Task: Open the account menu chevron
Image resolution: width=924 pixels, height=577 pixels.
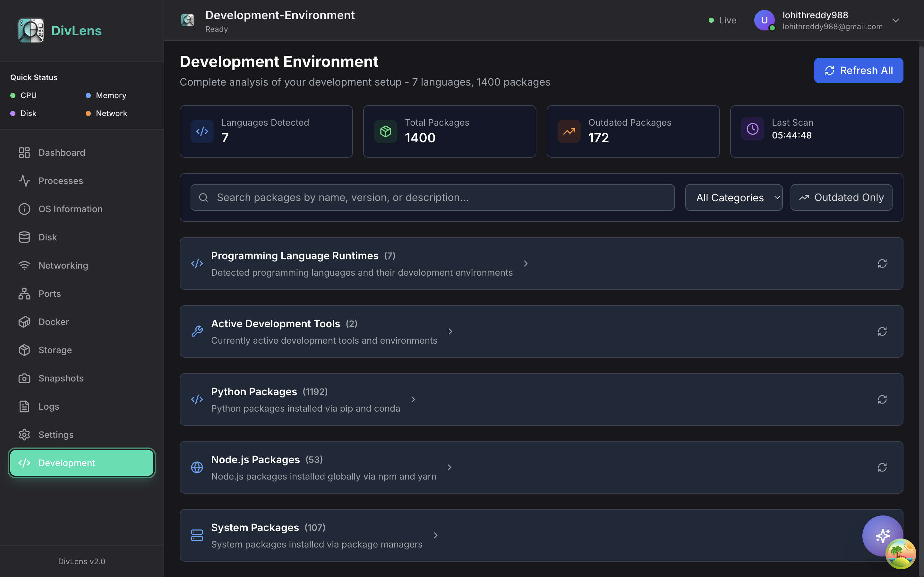Action: [896, 20]
